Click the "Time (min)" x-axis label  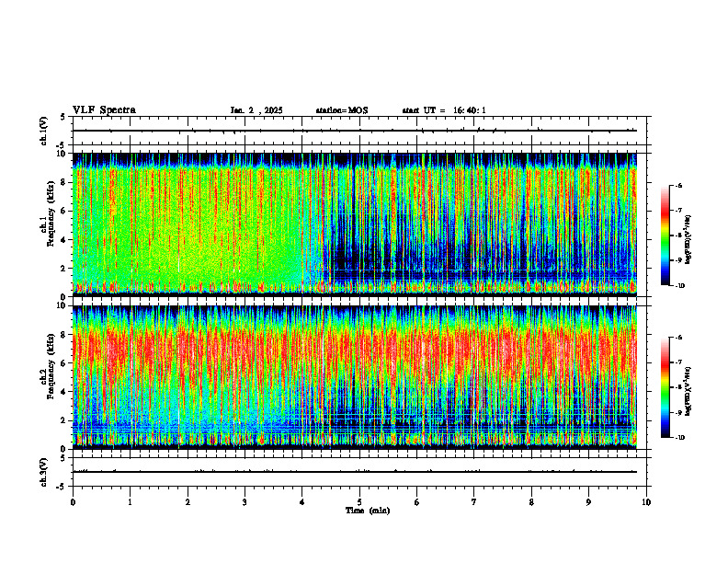point(368,511)
